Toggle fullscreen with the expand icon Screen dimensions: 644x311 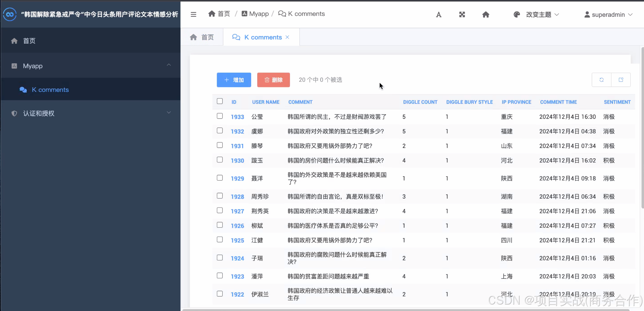pos(462,15)
